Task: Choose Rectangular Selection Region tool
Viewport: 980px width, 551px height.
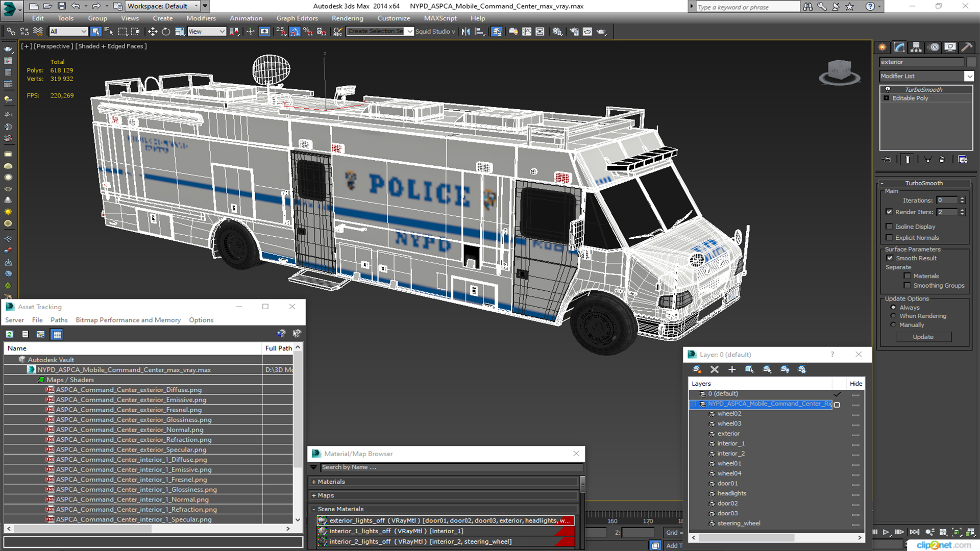Action: [x=122, y=32]
